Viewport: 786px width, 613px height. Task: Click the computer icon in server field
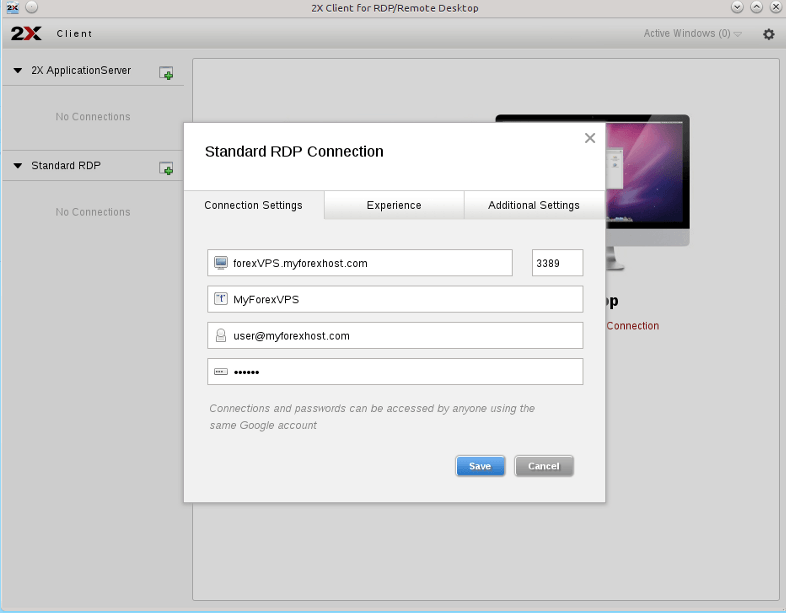(x=221, y=263)
